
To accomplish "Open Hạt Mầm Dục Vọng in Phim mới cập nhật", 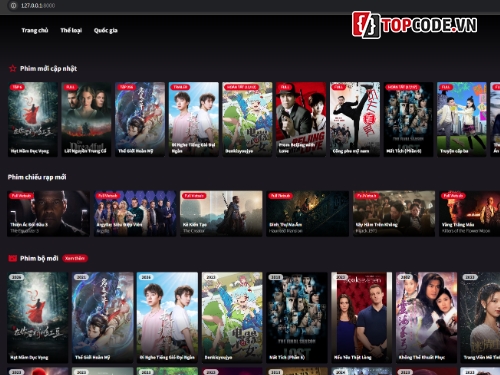I will (x=33, y=119).
